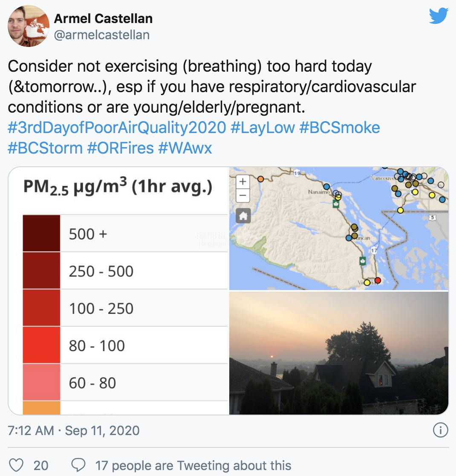Select the 500+ dark red swatch
Image resolution: width=456 pixels, height=476 pixels.
[x=42, y=233]
